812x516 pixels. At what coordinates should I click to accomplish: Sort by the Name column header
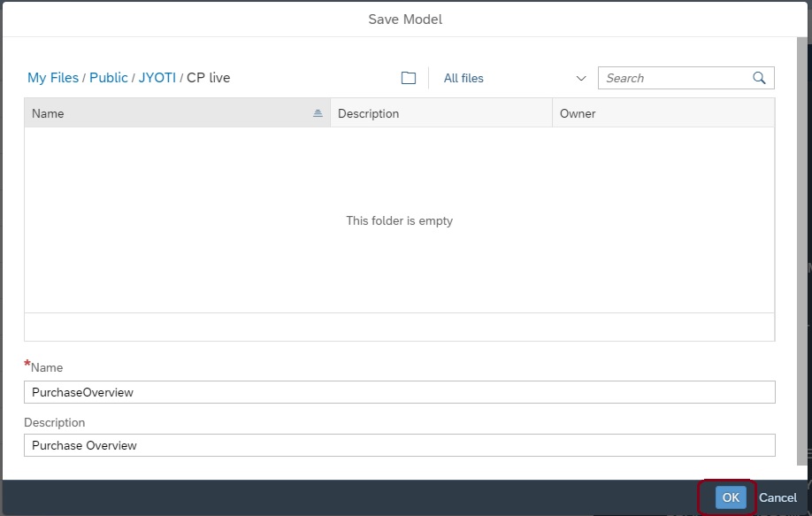tap(177, 113)
